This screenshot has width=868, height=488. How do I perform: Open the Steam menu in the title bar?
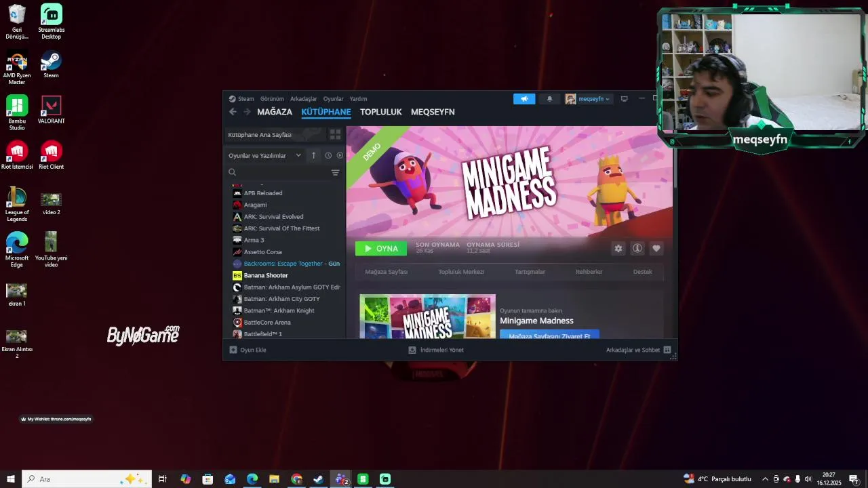(241, 99)
